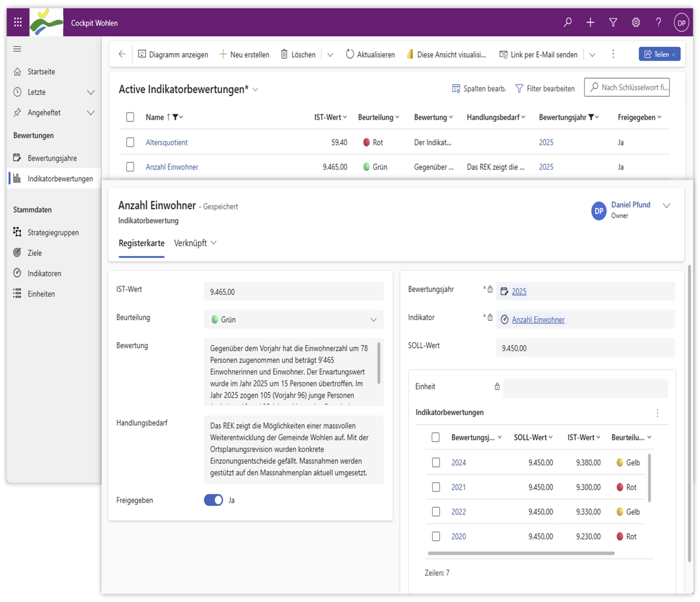The height and width of the screenshot is (602, 700).
Task: Open the settings gear icon
Action: click(x=635, y=22)
